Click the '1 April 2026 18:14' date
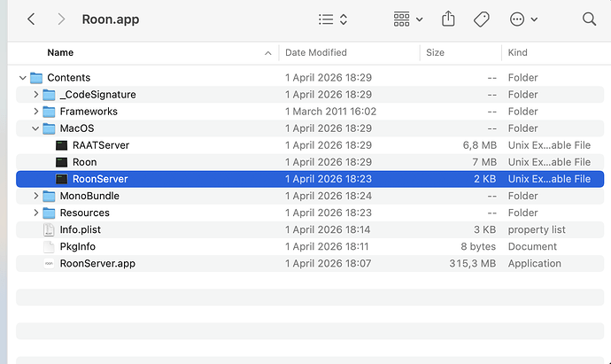Screen dimensions: 611x364 point(328,229)
